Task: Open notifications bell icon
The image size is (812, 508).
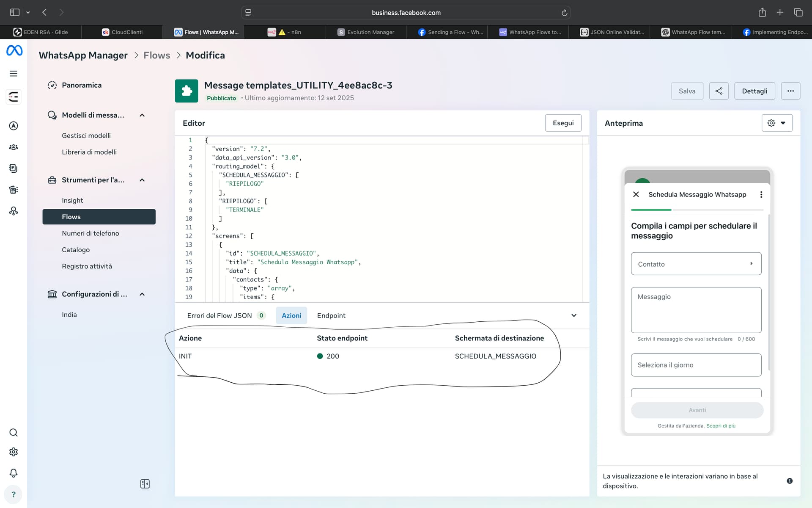Action: point(14,473)
